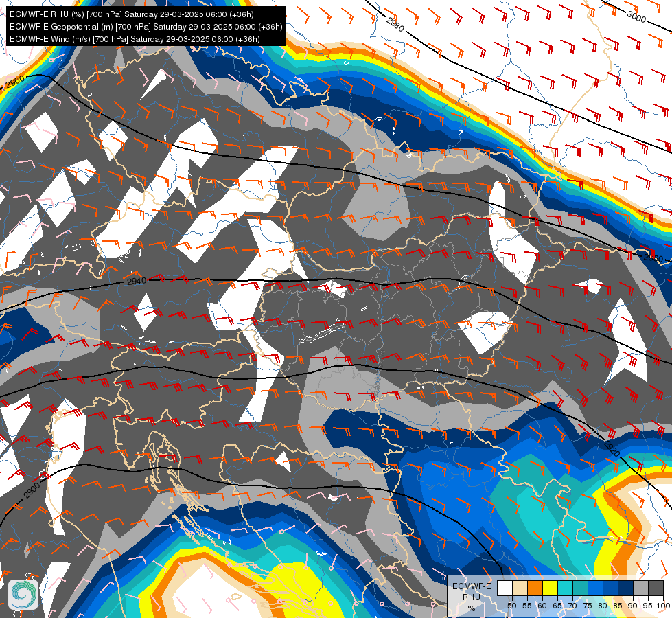Screen dimensions: 672x618
Task: Click the 3000 contour label
Action: coord(636,16)
